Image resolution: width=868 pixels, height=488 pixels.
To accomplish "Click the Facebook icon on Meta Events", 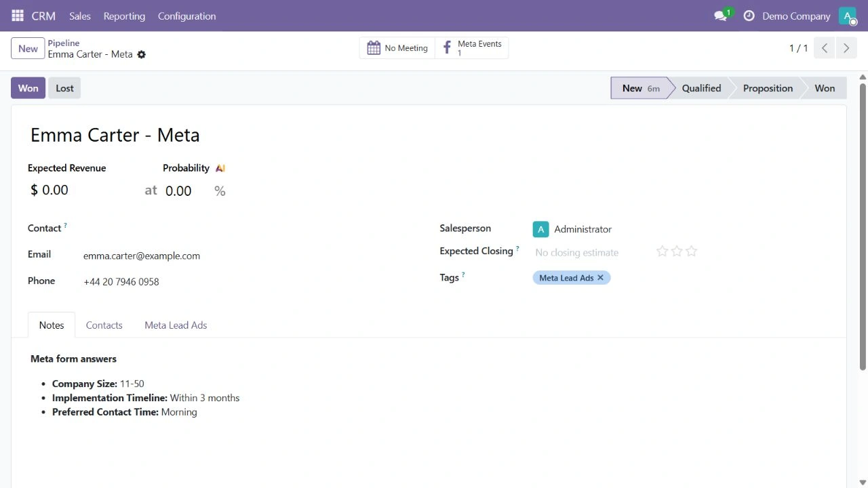I will click(447, 48).
